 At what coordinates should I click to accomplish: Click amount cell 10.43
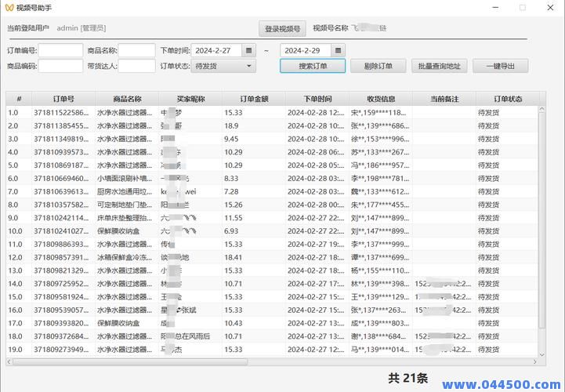point(234,323)
